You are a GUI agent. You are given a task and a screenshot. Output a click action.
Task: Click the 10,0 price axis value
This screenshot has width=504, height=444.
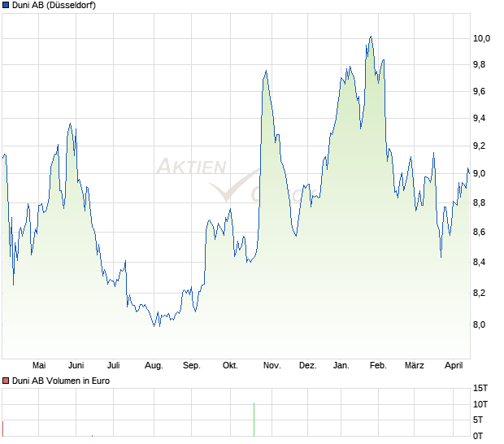(x=481, y=38)
